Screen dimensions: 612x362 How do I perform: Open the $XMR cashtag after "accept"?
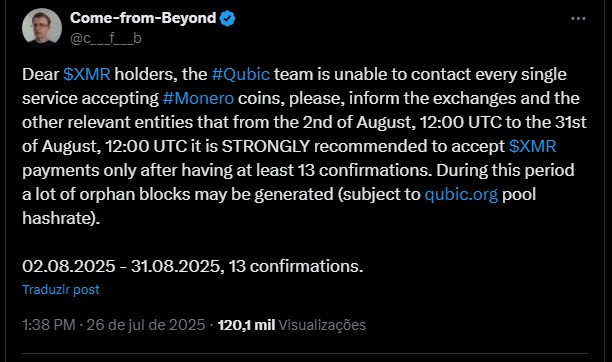click(x=532, y=146)
